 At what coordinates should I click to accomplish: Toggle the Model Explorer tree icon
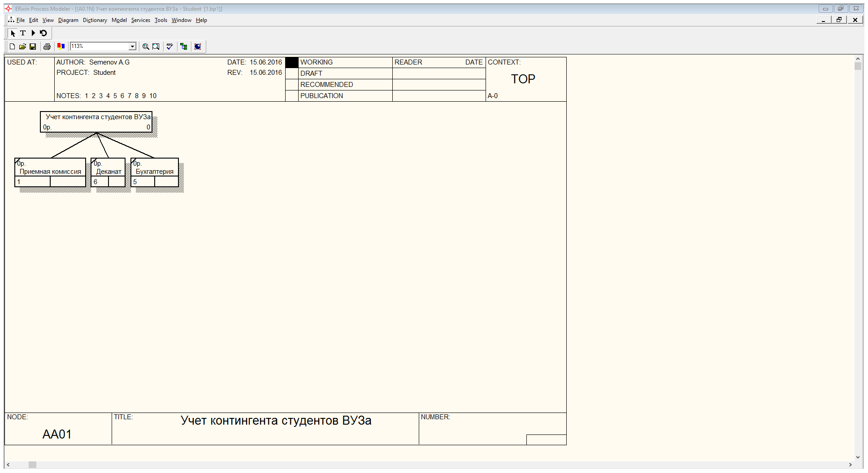point(183,47)
